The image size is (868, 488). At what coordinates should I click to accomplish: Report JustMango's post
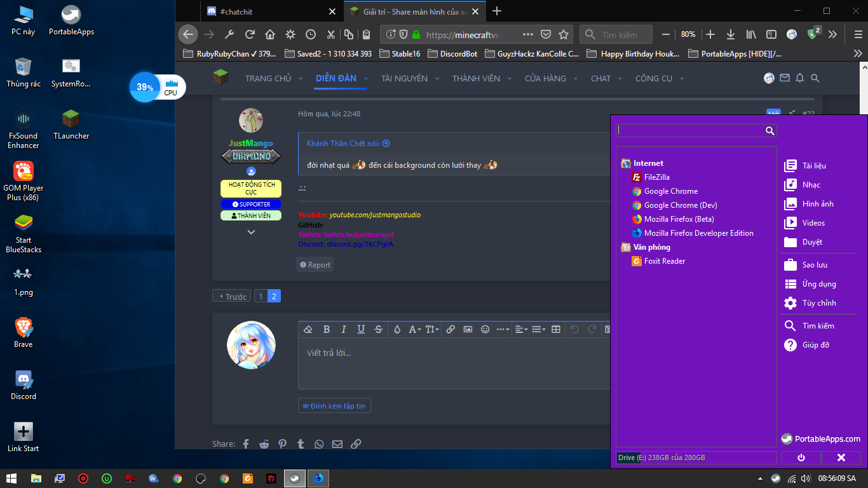tap(315, 265)
